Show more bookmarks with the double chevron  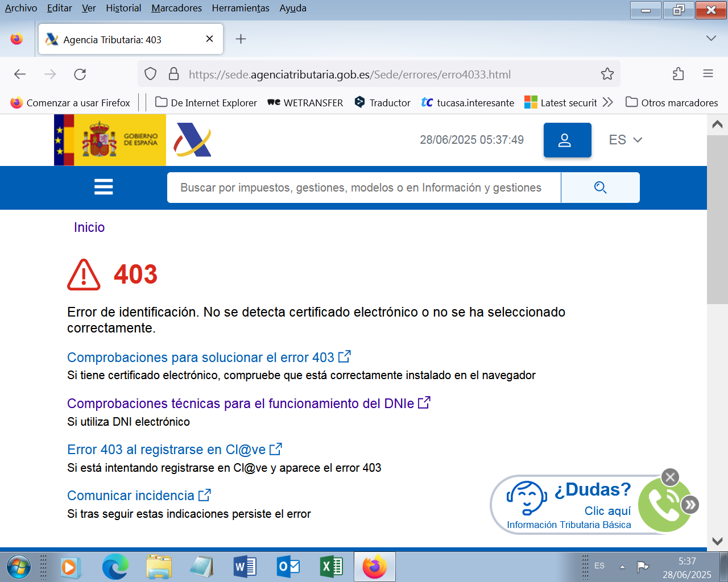click(x=608, y=102)
